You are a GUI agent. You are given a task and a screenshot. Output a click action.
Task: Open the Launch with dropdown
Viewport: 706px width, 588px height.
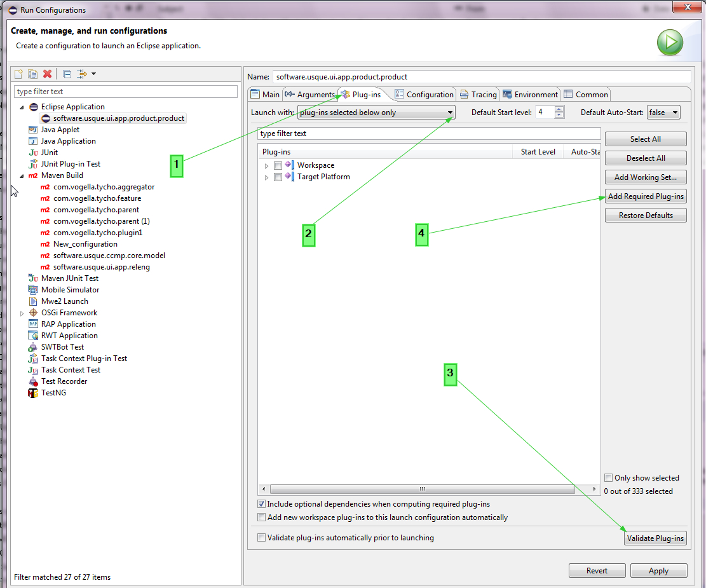[x=376, y=113]
